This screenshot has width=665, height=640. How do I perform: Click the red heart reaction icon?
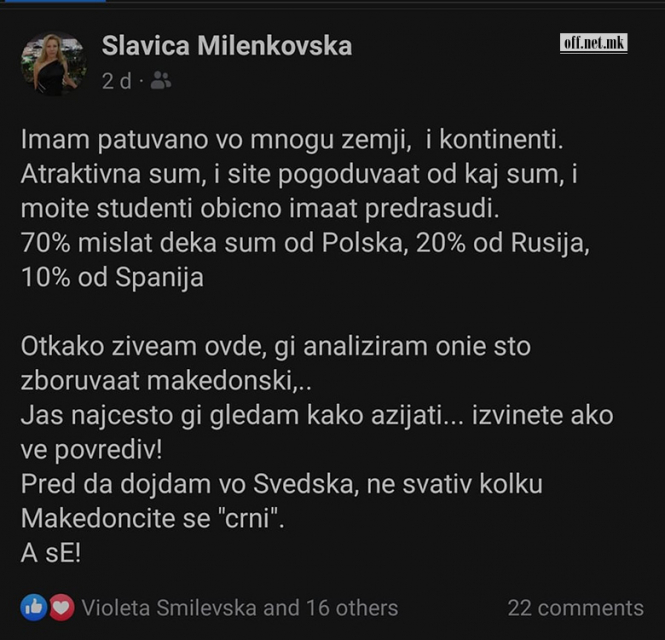coord(62,607)
